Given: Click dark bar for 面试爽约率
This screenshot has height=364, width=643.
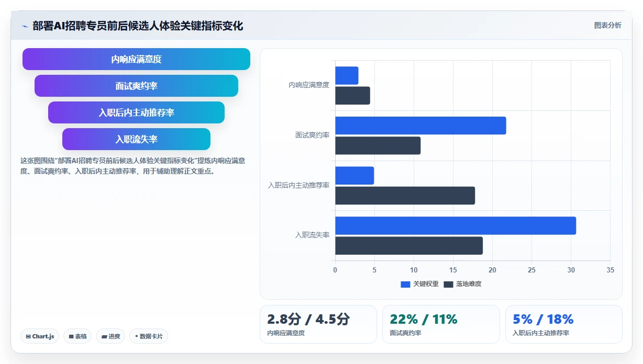Looking at the screenshot, I should 378,145.
